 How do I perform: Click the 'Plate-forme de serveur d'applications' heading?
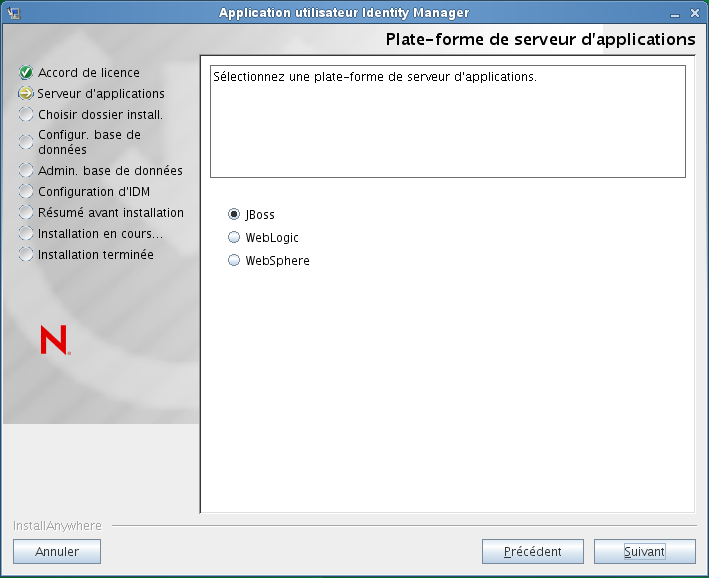pos(540,39)
